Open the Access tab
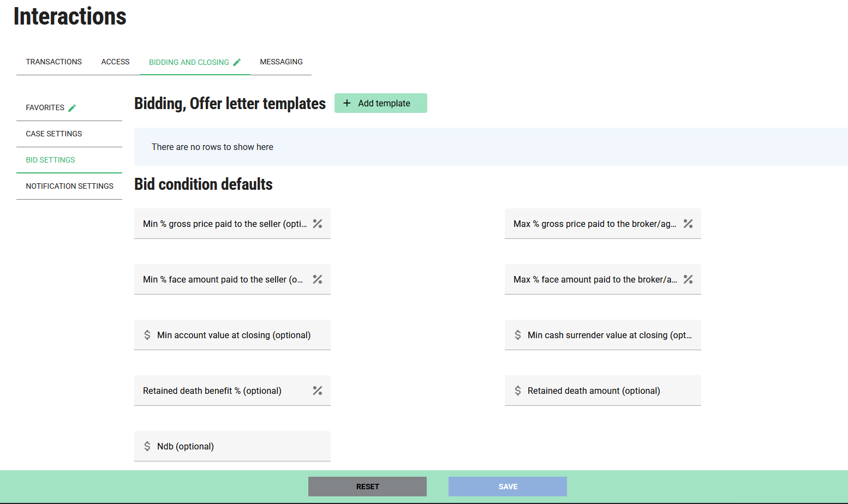The height and width of the screenshot is (504, 848). tap(115, 62)
